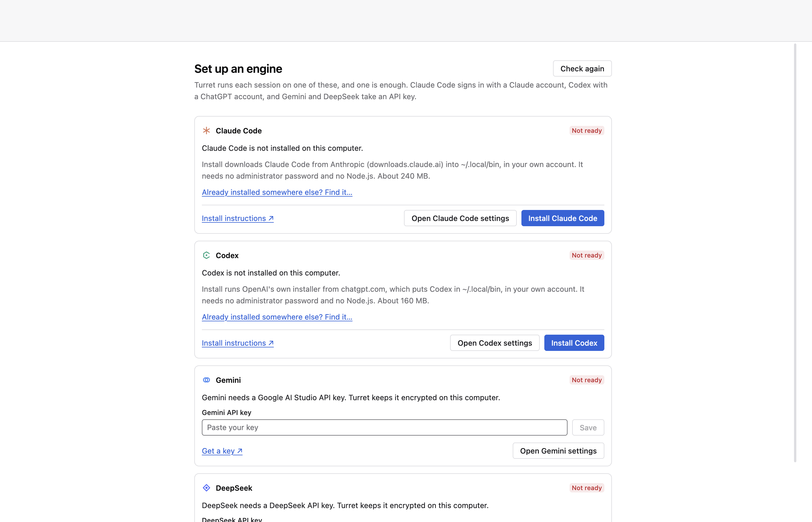Click the page vertical scrollbar
Screen dimensions: 812x522
[x=795, y=253]
